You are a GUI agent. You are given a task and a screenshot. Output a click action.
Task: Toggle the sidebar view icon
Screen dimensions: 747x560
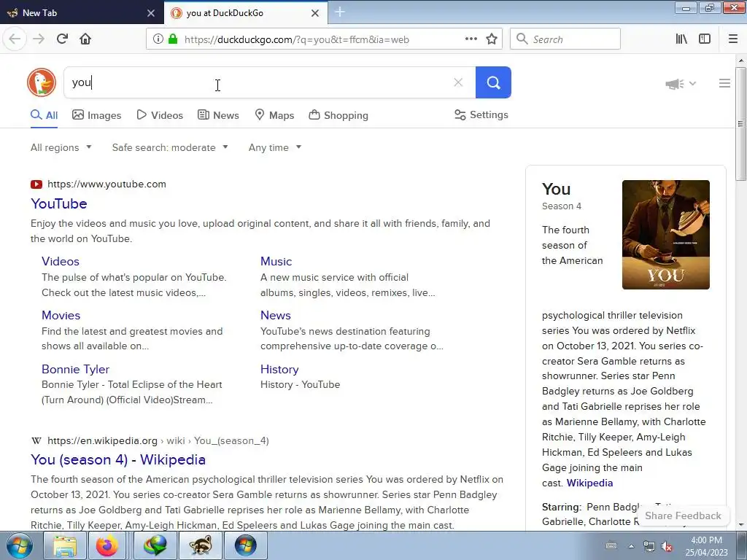click(x=705, y=39)
